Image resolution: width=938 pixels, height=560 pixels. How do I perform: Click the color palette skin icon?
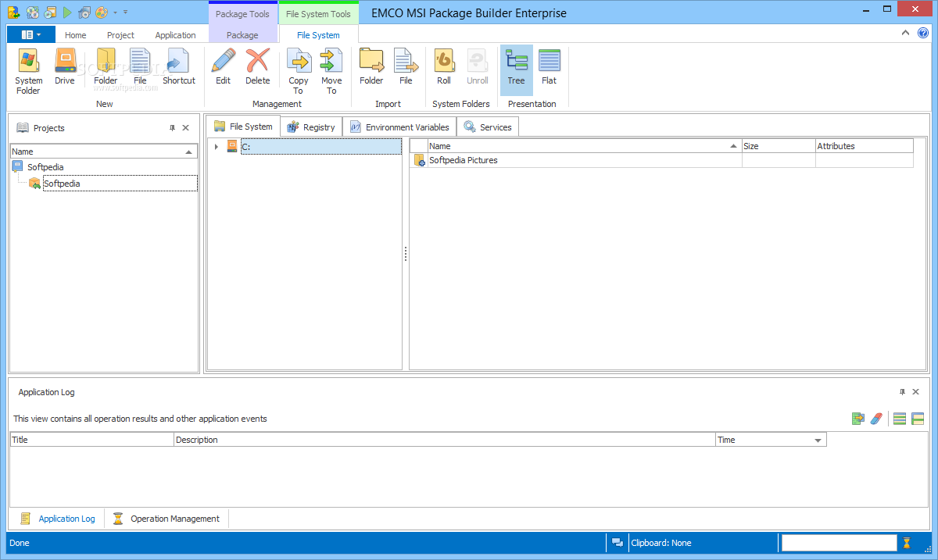[x=102, y=12]
